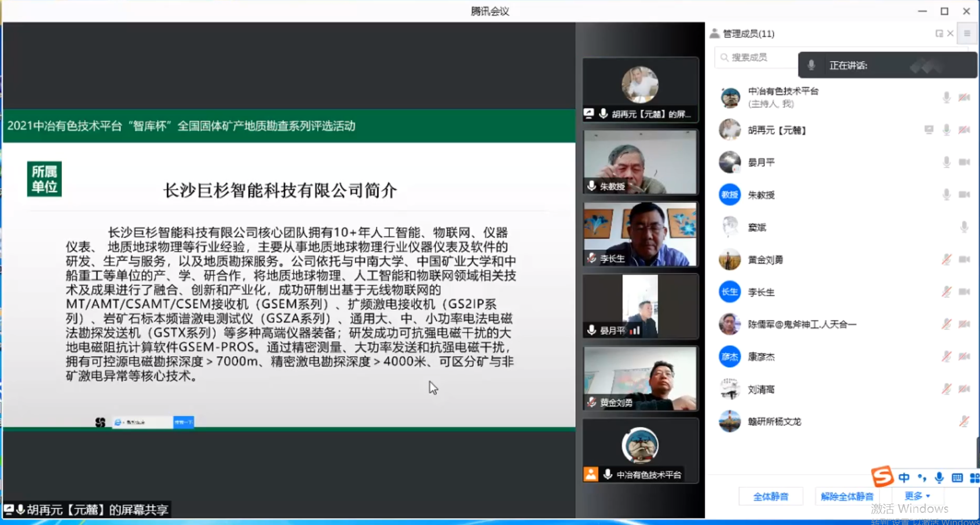Unmute microphone of 黄金刘勇 in member list
Viewport: 980px width, 525px height.
pyautogui.click(x=946, y=260)
